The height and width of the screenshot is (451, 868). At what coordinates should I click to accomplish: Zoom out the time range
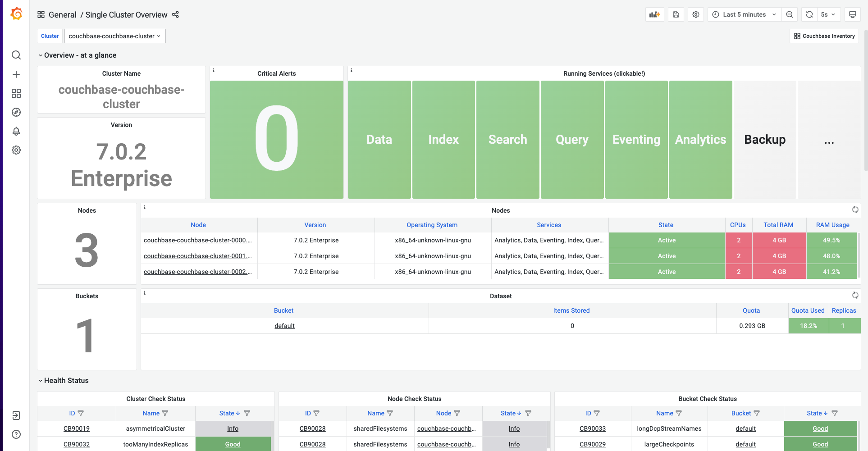tap(790, 14)
